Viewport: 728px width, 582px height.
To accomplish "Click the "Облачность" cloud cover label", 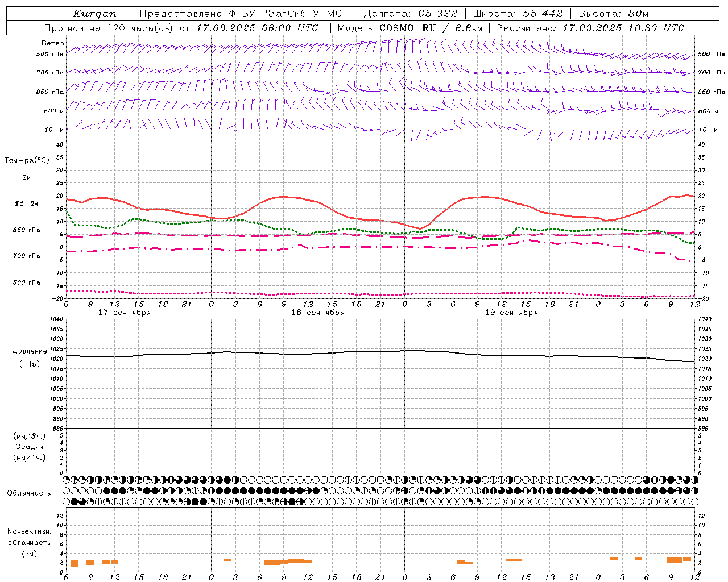I will [x=29, y=493].
